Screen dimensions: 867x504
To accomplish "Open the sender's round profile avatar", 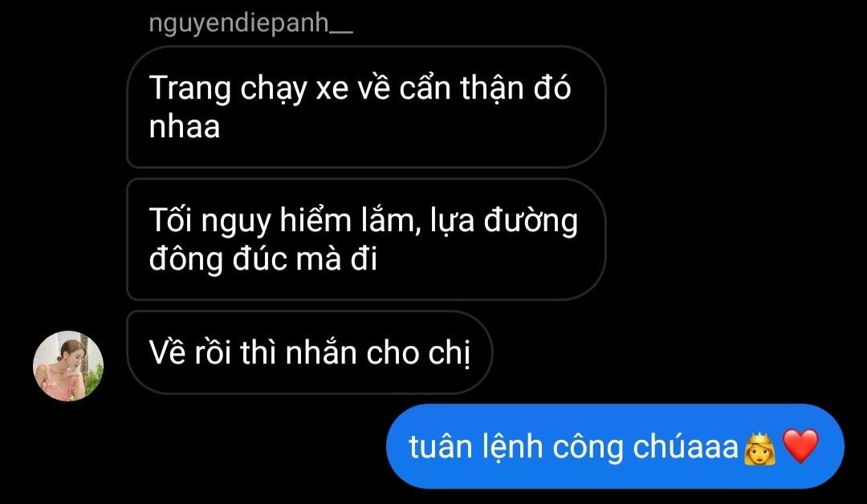I will [68, 366].
